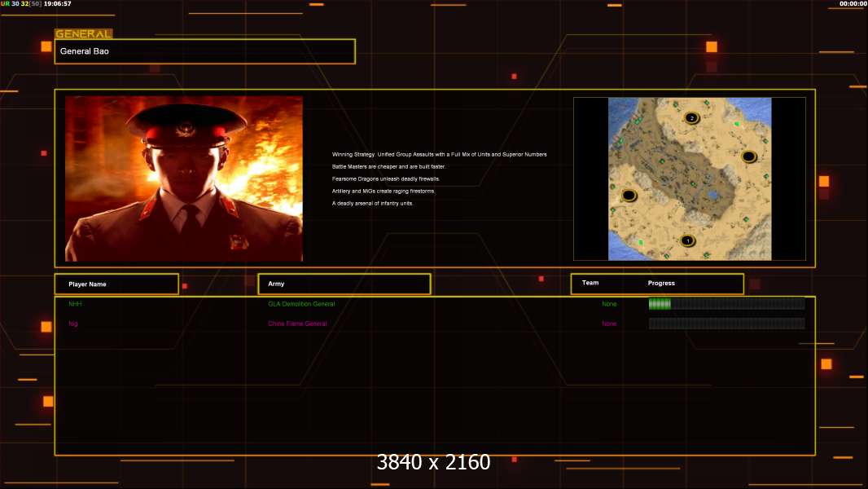Image resolution: width=868 pixels, height=489 pixels.
Task: Click the Team column label
Action: coord(590,283)
